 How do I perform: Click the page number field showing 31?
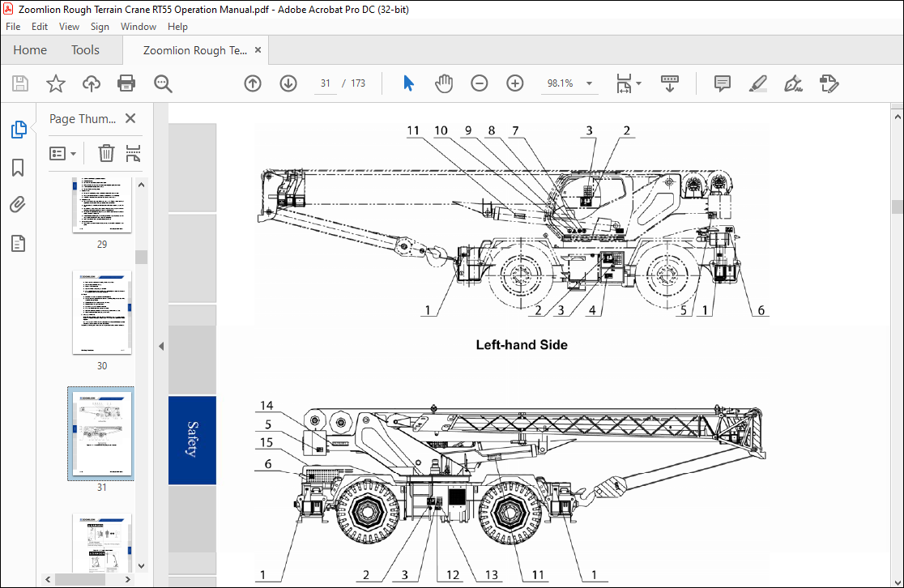pos(325,83)
